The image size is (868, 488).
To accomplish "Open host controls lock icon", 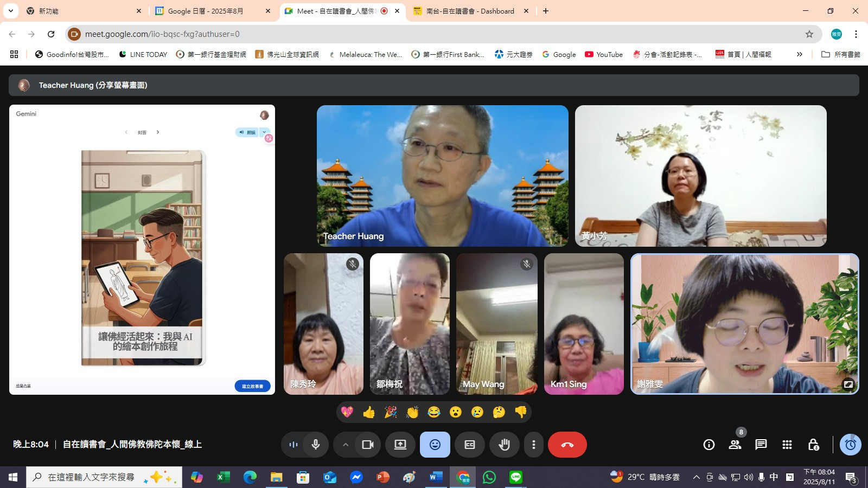I will click(813, 445).
